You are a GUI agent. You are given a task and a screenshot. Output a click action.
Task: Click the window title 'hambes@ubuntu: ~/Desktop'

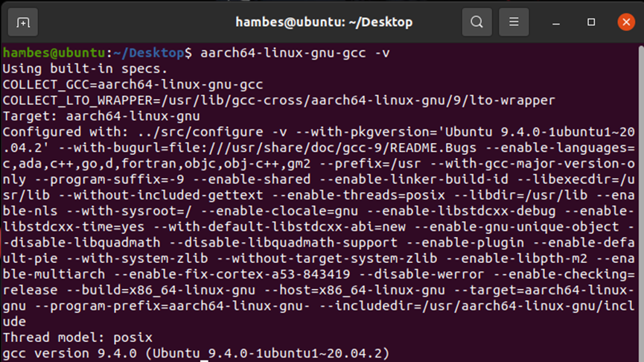coord(324,22)
